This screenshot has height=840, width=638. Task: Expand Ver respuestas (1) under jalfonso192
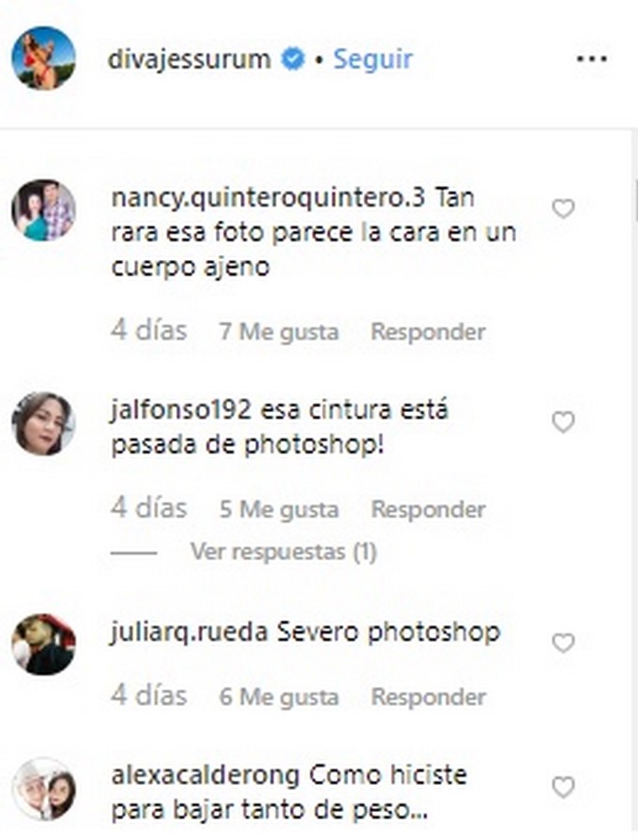click(284, 552)
